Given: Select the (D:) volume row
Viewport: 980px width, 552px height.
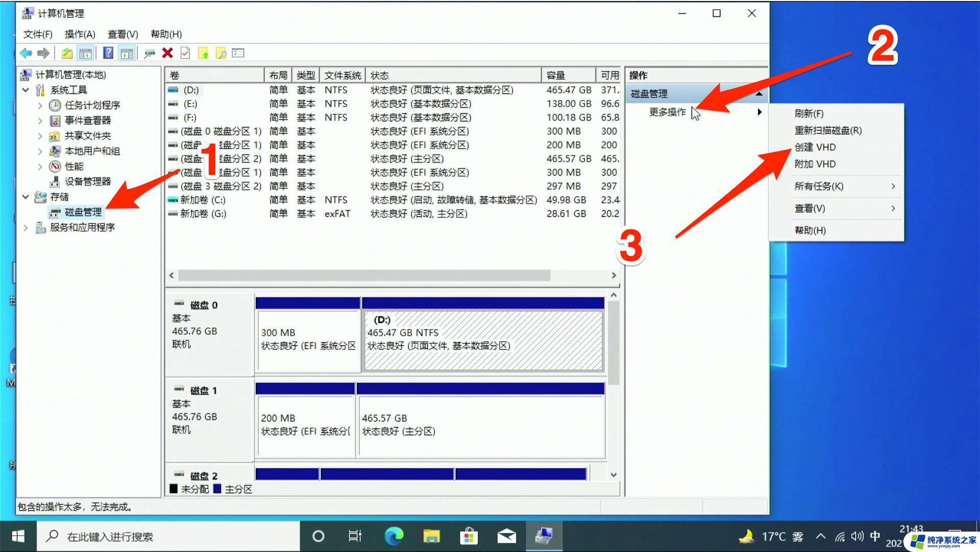Looking at the screenshot, I should 393,90.
